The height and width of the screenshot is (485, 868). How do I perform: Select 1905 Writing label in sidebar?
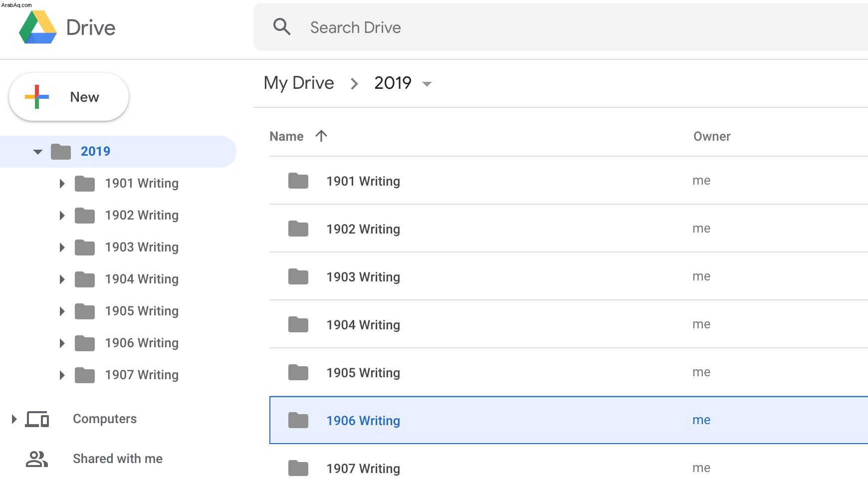click(x=142, y=311)
